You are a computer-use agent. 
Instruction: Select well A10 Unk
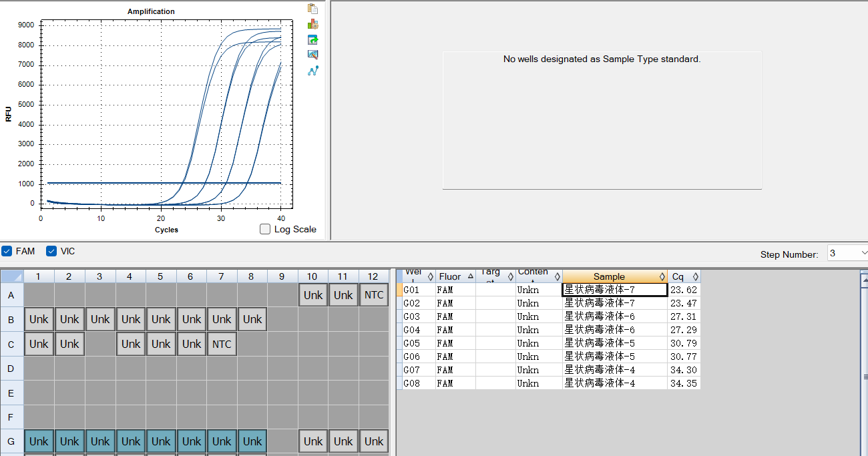(x=313, y=294)
